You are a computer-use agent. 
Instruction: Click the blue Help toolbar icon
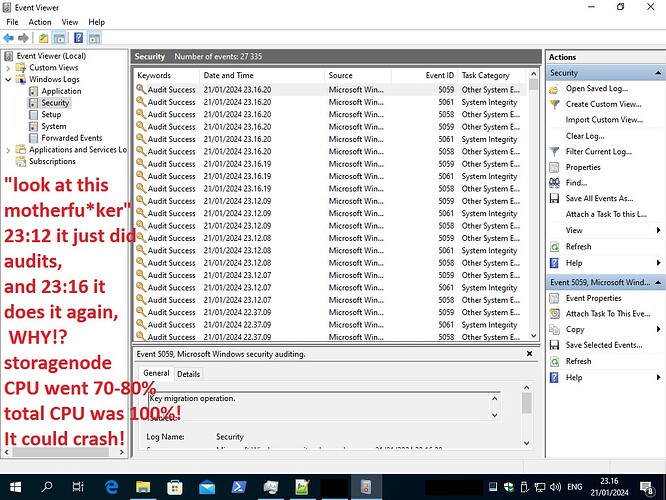(x=79, y=38)
